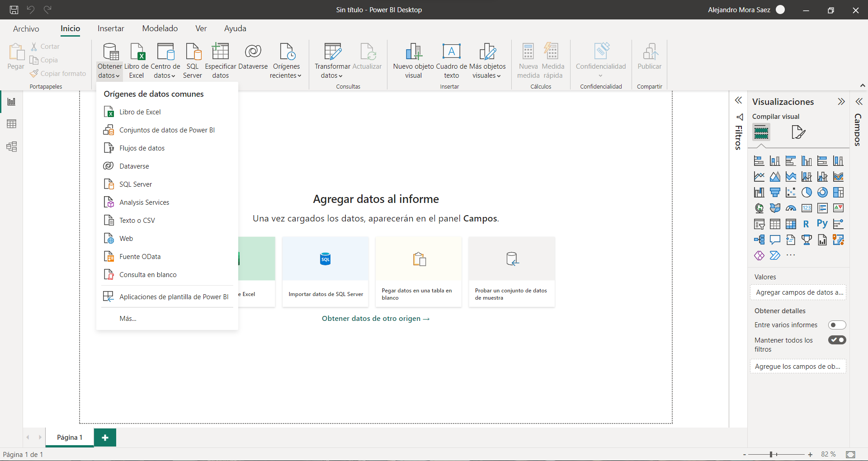
Task: Toggle the Entre varios informes switch
Action: 837,325
